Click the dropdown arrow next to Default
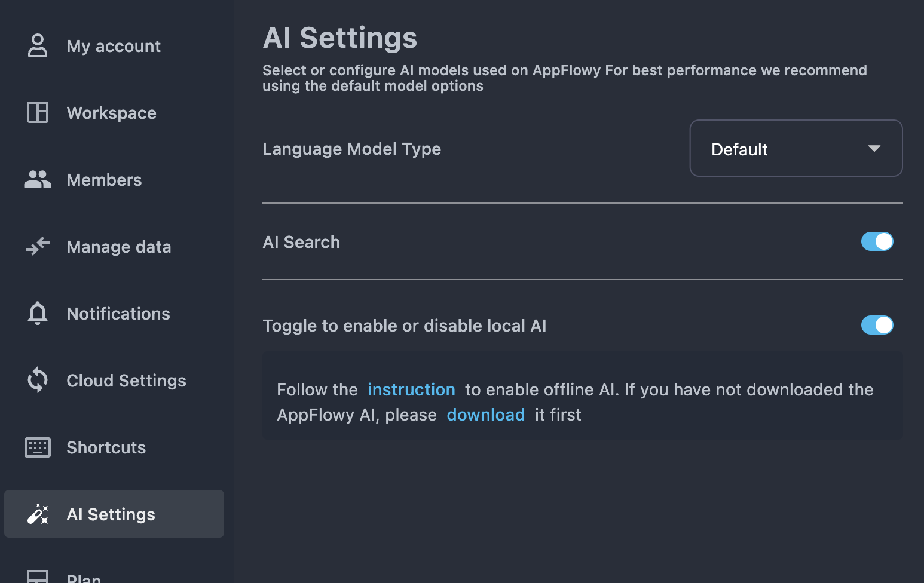Image resolution: width=924 pixels, height=583 pixels. 874,148
